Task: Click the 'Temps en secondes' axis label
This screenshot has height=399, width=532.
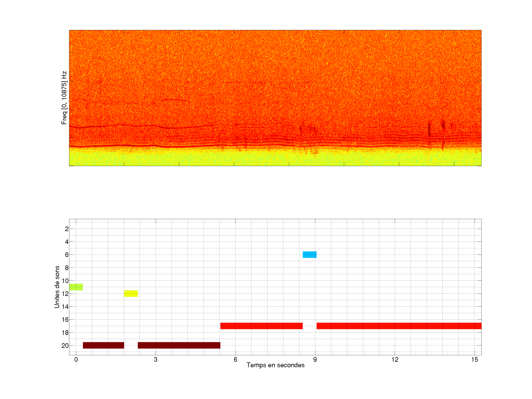Action: (275, 365)
